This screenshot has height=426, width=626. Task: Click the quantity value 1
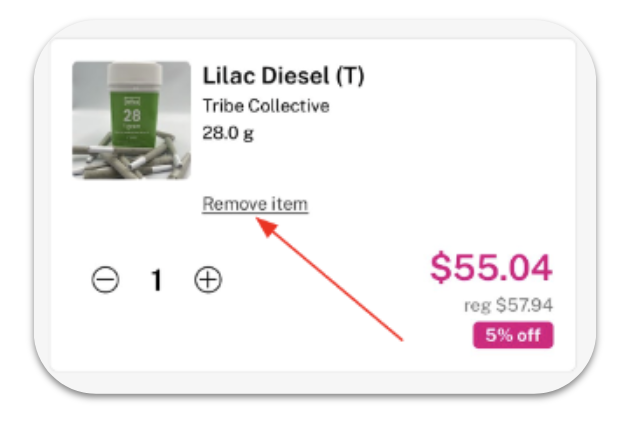tap(157, 280)
